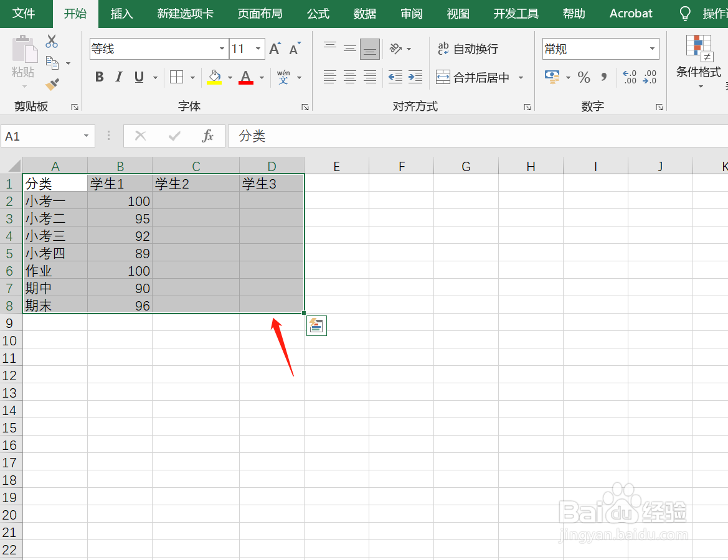Click the decrease decimal icon

pyautogui.click(x=650, y=77)
